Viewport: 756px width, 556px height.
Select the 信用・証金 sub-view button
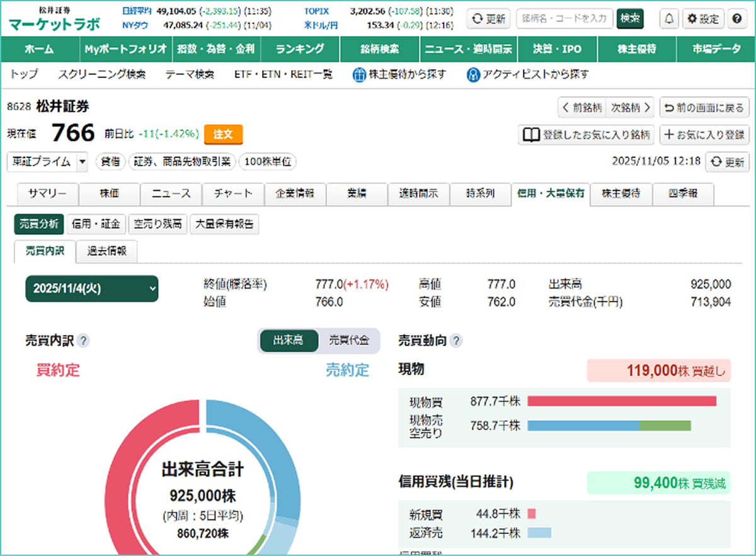[x=96, y=224]
